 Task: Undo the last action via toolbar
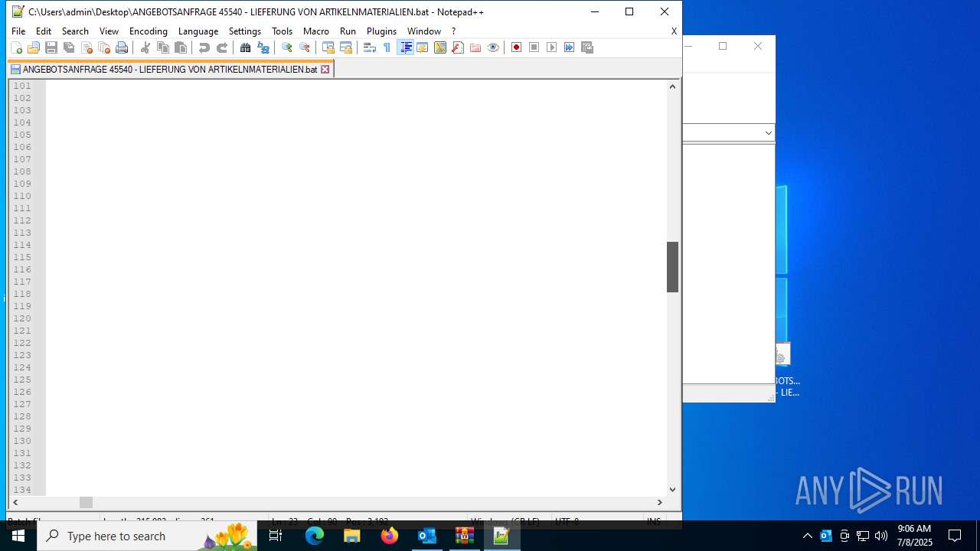tap(204, 47)
